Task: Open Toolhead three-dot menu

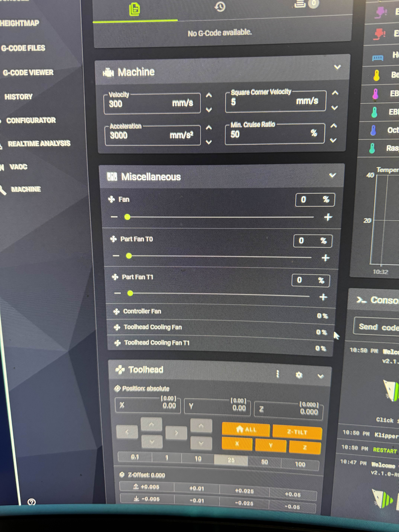Action: (278, 374)
